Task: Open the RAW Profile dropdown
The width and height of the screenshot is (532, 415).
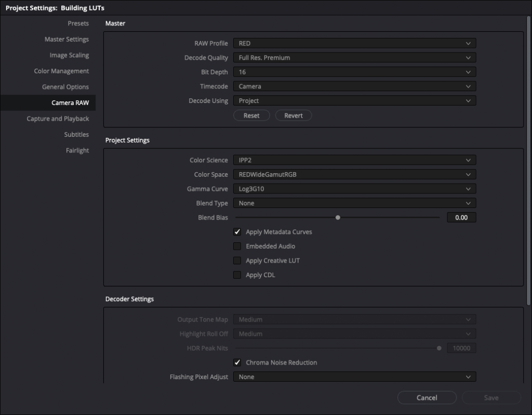Action: click(354, 43)
